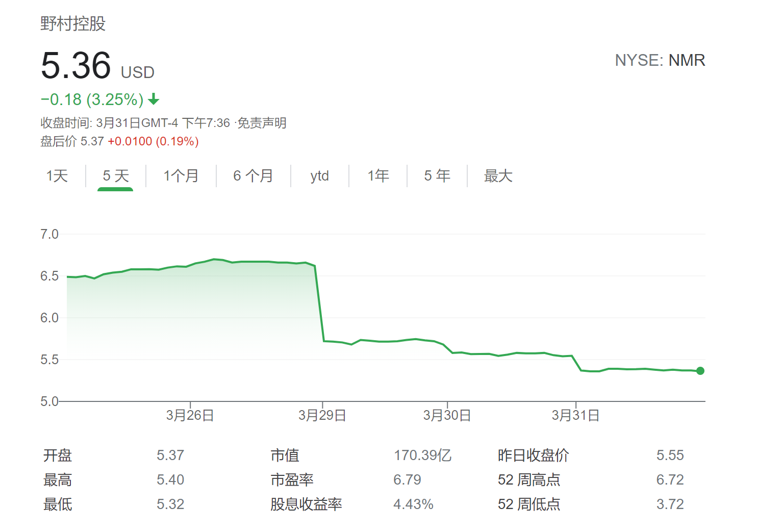Click the green down arrow icon
This screenshot has width=758, height=532.
(x=154, y=99)
